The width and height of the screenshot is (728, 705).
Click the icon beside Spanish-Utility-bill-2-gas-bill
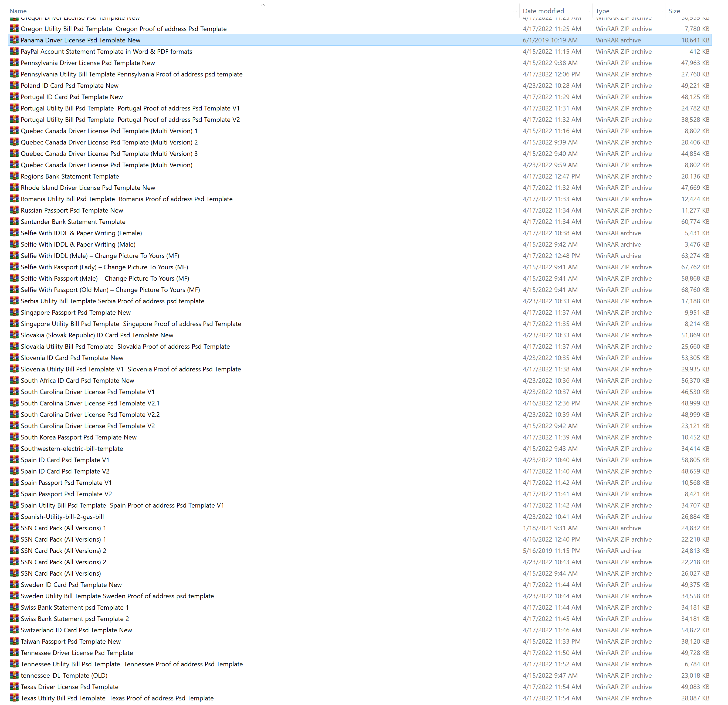point(14,516)
